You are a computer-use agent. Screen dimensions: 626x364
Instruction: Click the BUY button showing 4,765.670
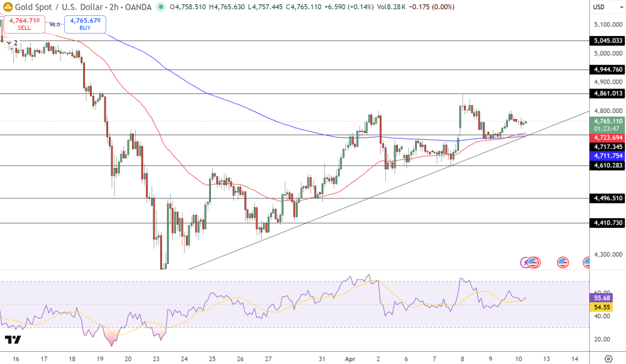(x=84, y=23)
